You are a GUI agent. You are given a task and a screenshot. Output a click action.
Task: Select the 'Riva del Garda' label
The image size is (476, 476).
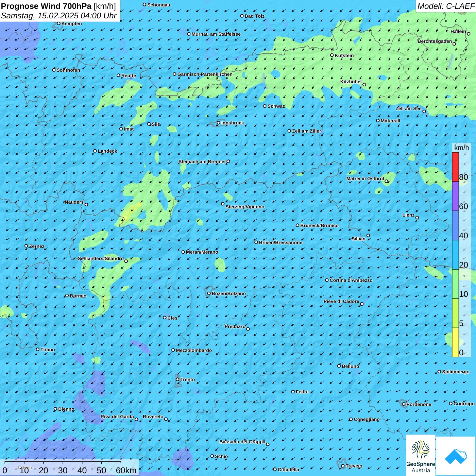[117, 417]
